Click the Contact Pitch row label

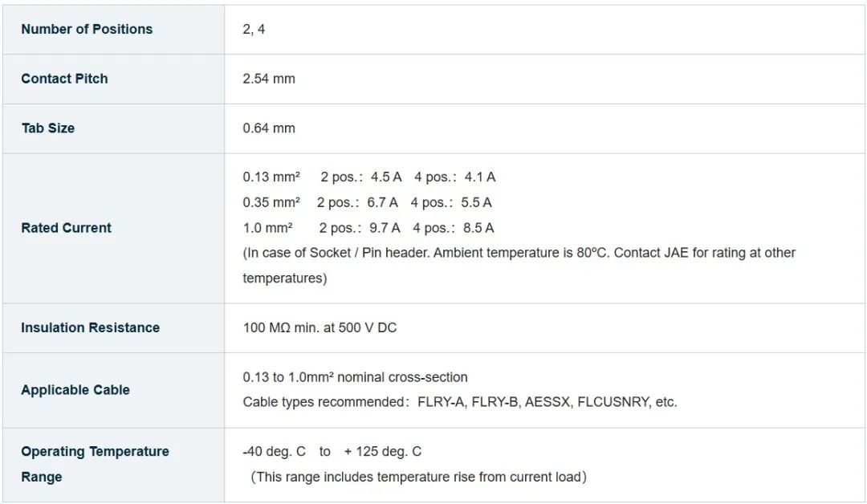pos(64,79)
